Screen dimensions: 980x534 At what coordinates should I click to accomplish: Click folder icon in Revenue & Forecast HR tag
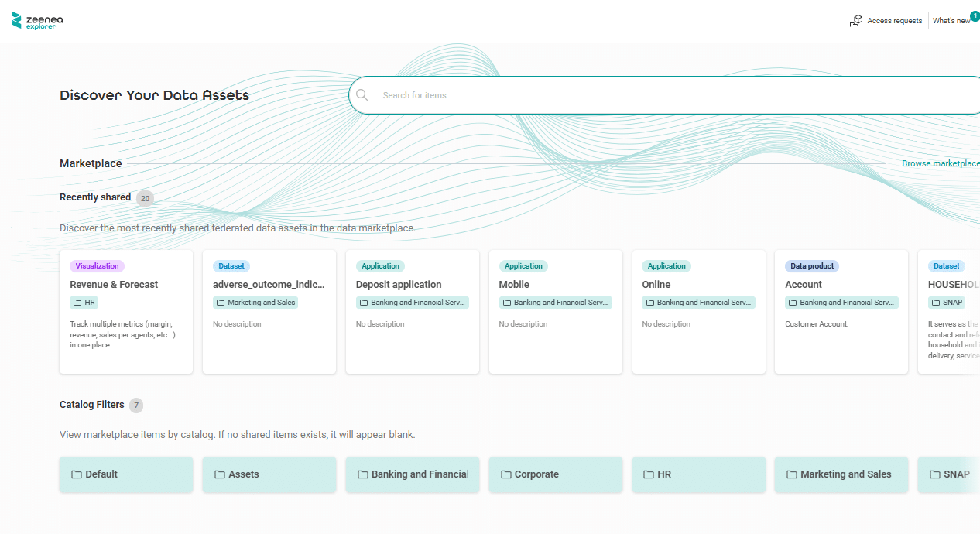(77, 303)
